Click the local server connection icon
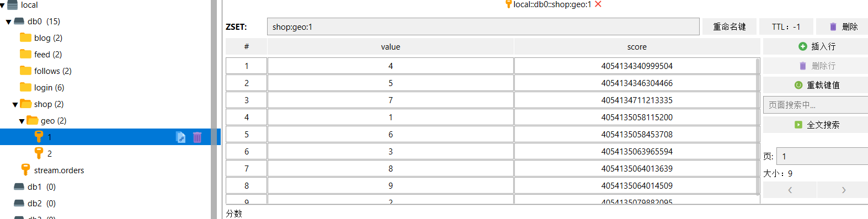 [12, 5]
